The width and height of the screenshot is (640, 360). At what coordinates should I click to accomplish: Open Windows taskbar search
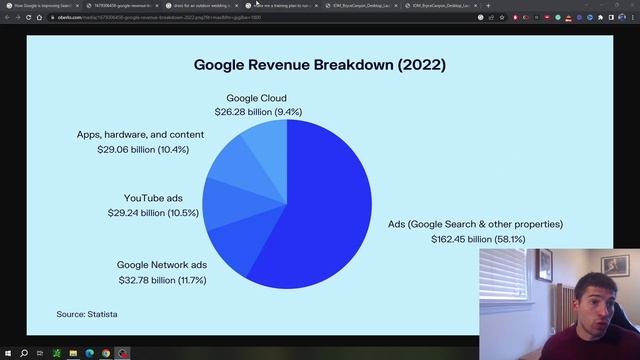pos(24,353)
